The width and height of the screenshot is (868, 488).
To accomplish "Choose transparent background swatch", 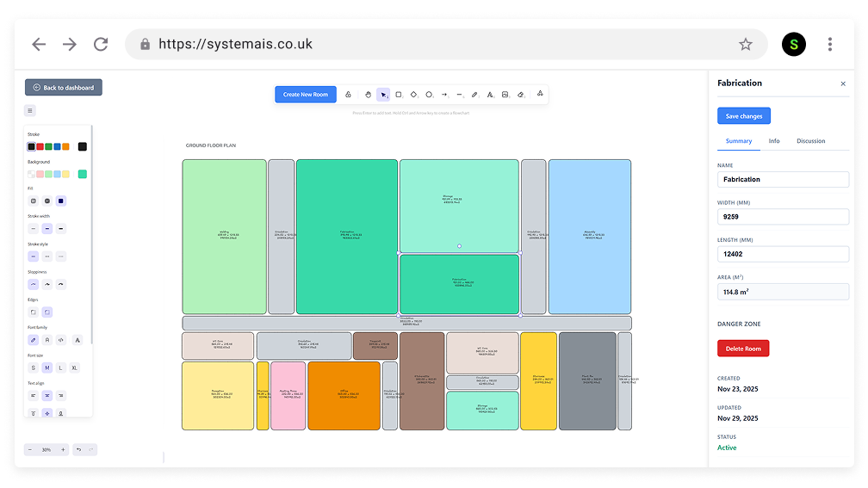I will pos(32,174).
